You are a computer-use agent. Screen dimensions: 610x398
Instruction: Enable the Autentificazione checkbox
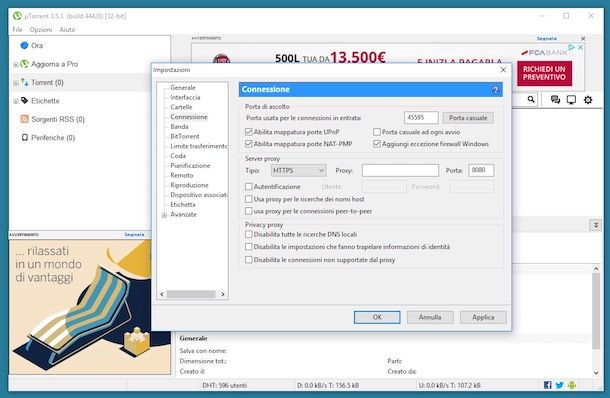coord(249,186)
